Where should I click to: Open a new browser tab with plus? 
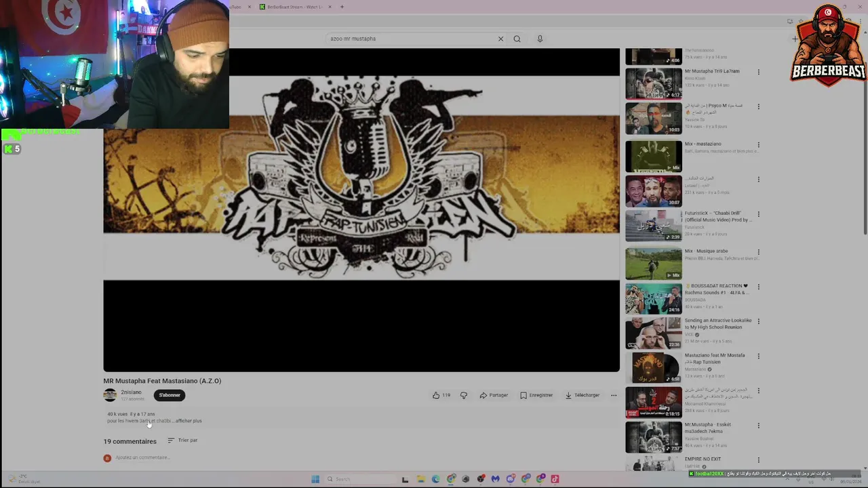tap(342, 7)
